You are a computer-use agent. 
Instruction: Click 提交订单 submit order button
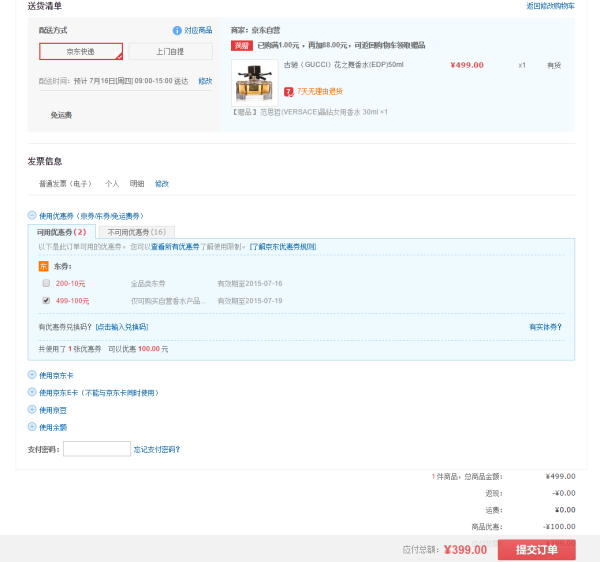click(536, 550)
